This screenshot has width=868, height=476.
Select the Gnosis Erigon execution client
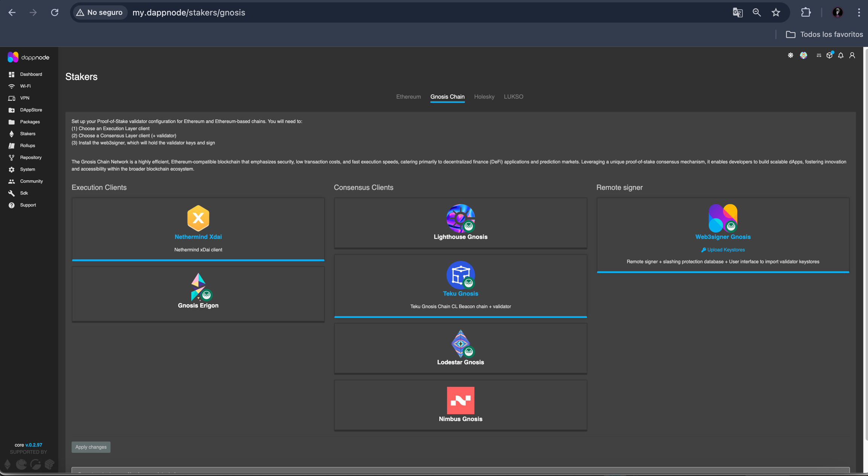pos(198,294)
